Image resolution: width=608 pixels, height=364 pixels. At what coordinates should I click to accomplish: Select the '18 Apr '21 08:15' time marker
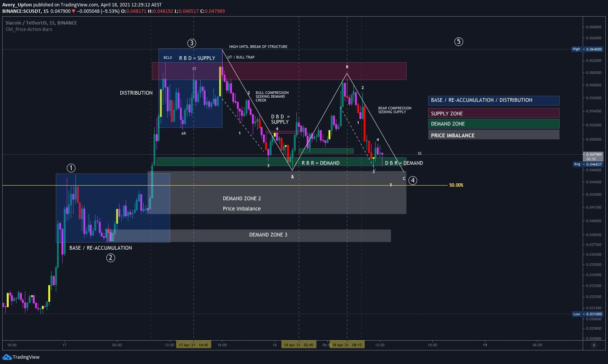tap(347, 345)
